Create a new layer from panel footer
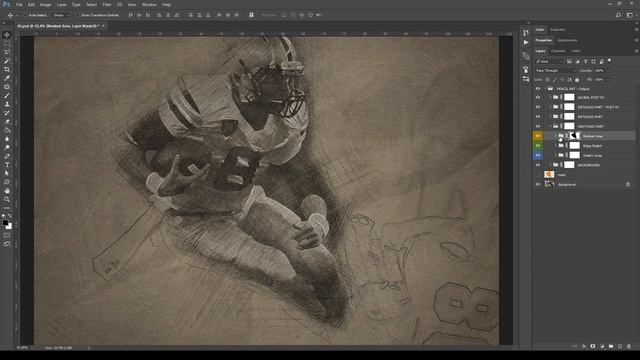This screenshot has height=360, width=640. [x=620, y=346]
